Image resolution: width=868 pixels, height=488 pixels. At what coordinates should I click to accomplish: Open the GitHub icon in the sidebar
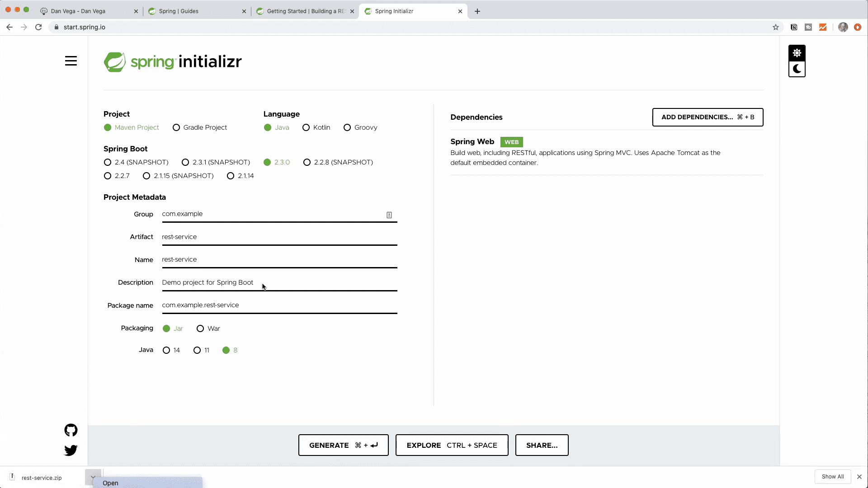coord(71,430)
